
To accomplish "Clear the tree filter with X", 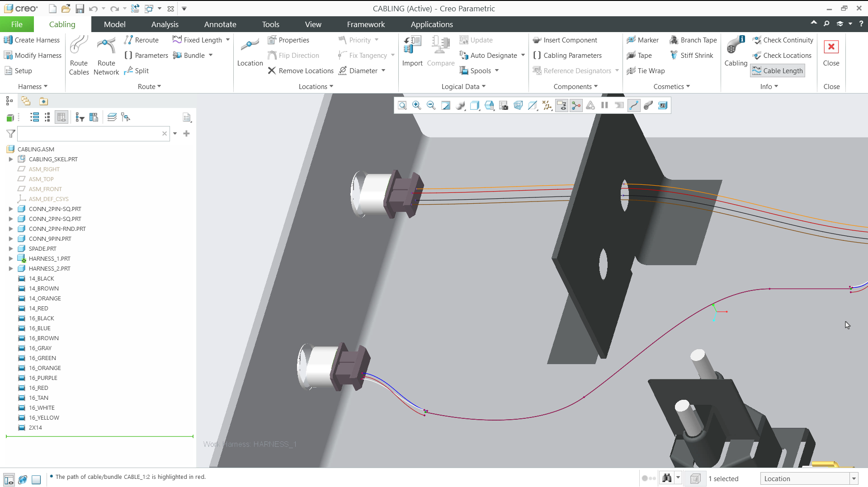I will tap(165, 133).
